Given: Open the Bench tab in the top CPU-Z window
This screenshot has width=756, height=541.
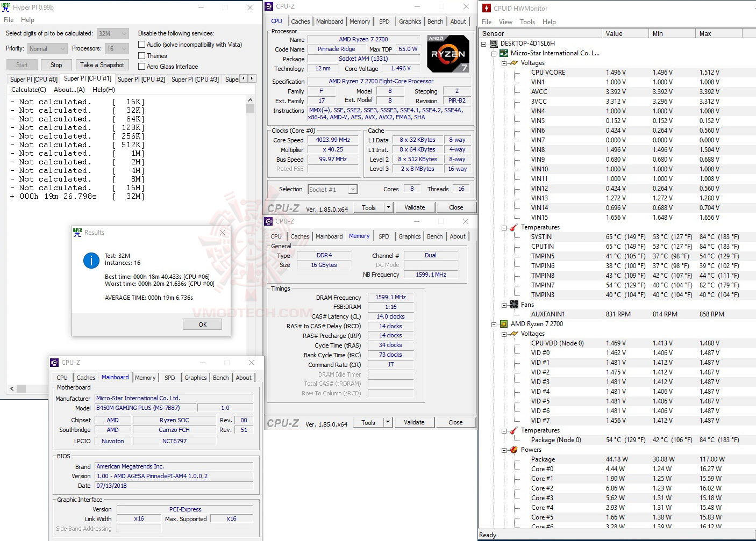Looking at the screenshot, I should pos(436,21).
